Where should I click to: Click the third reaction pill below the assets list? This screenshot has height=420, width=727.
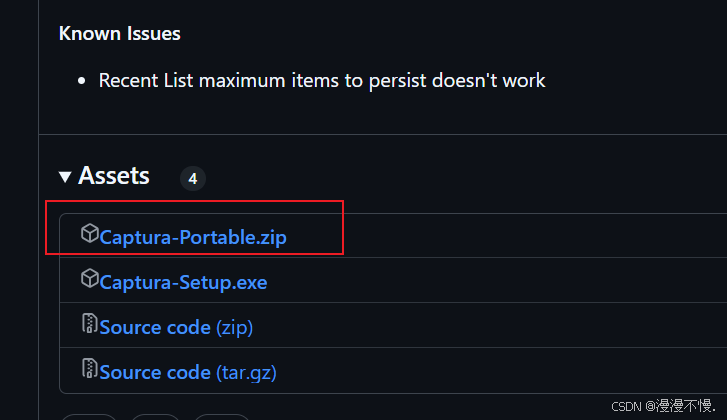tap(222, 417)
